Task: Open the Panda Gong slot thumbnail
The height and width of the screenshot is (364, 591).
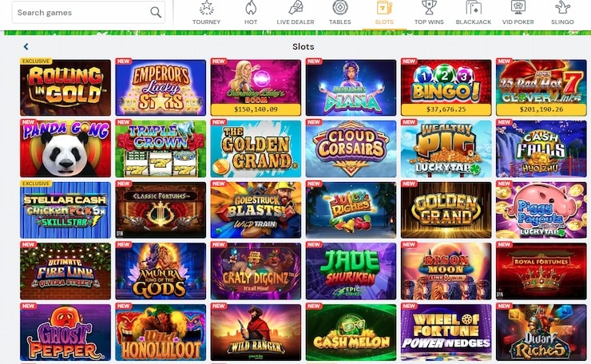Action: point(65,148)
